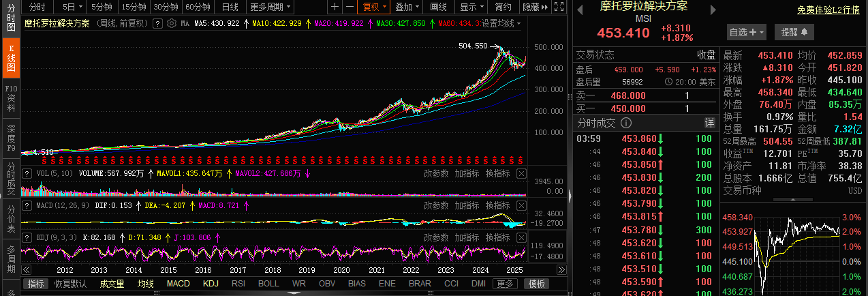Enable the BOLL indicator

pyautogui.click(x=268, y=284)
